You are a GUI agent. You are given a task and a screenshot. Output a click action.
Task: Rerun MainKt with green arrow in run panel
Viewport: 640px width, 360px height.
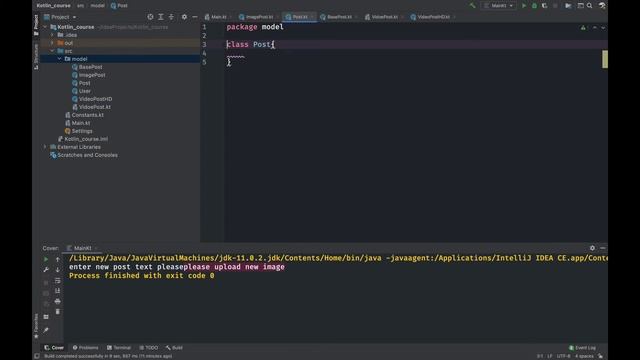[x=46, y=259]
